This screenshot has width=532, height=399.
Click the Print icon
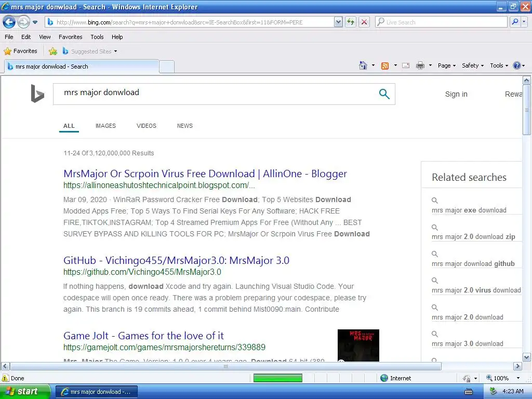pyautogui.click(x=420, y=65)
